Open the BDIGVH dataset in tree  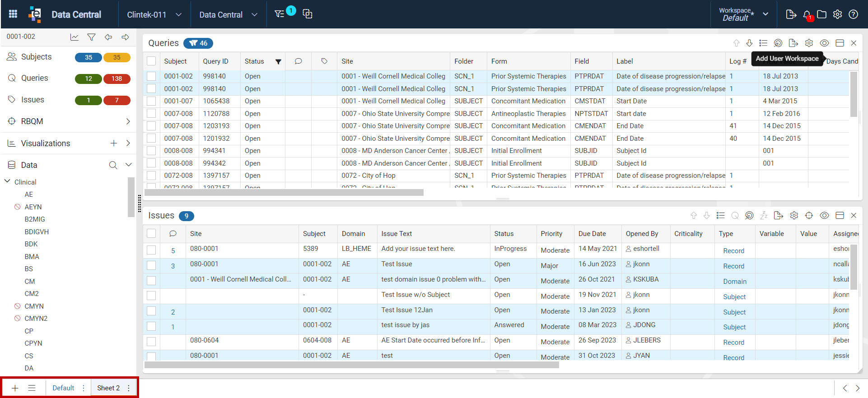(37, 231)
